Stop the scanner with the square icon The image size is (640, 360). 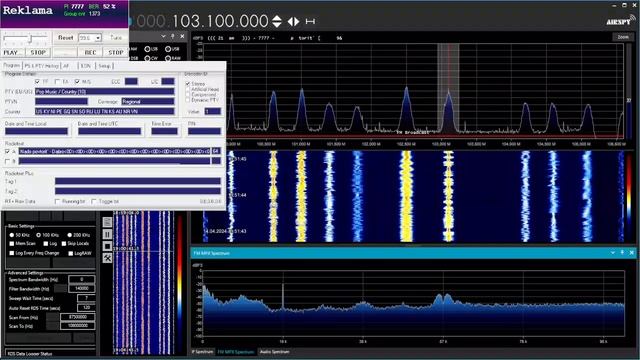click(x=107, y=246)
